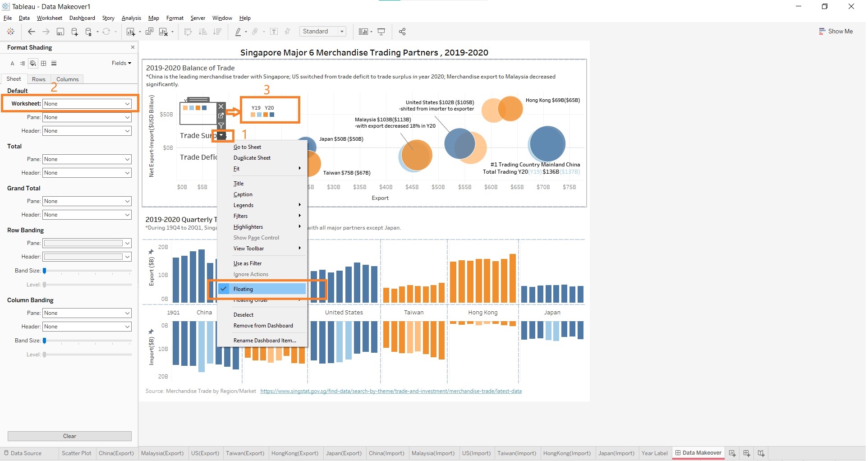
Task: Click the Share workbook icon
Action: pos(402,32)
